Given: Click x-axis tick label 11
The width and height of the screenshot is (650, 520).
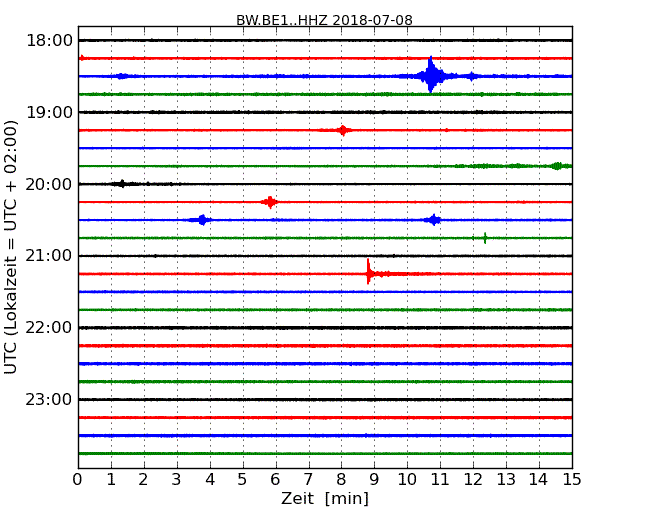Looking at the screenshot, I should [x=440, y=480].
